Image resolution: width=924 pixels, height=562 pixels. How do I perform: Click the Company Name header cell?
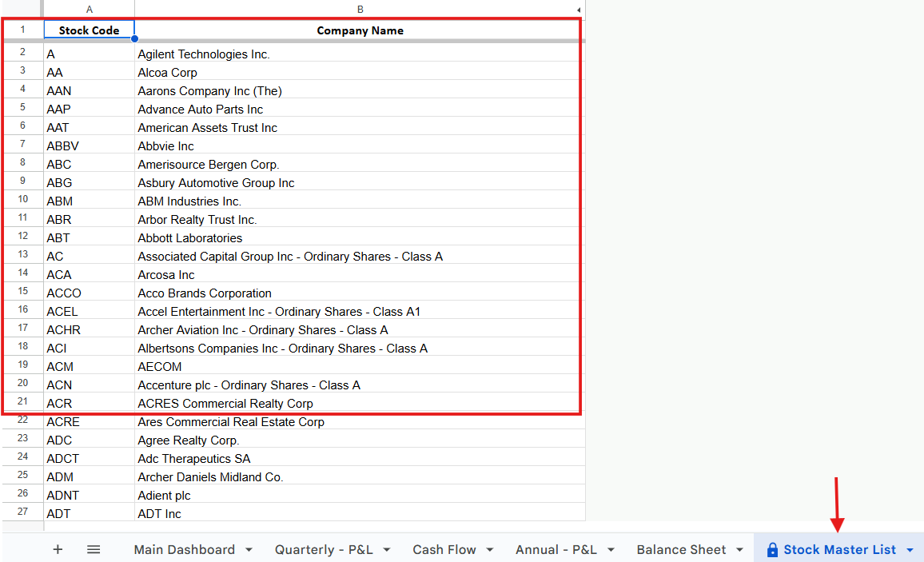360,30
